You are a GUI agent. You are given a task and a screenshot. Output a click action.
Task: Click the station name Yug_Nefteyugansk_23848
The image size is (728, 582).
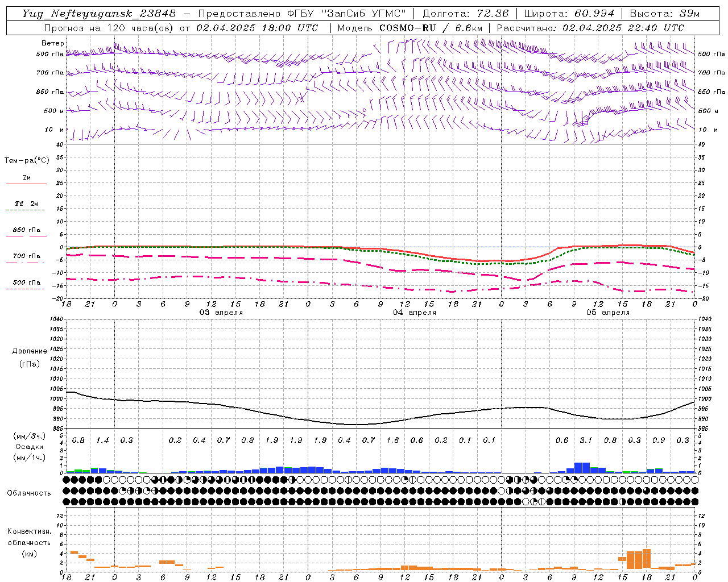(98, 14)
